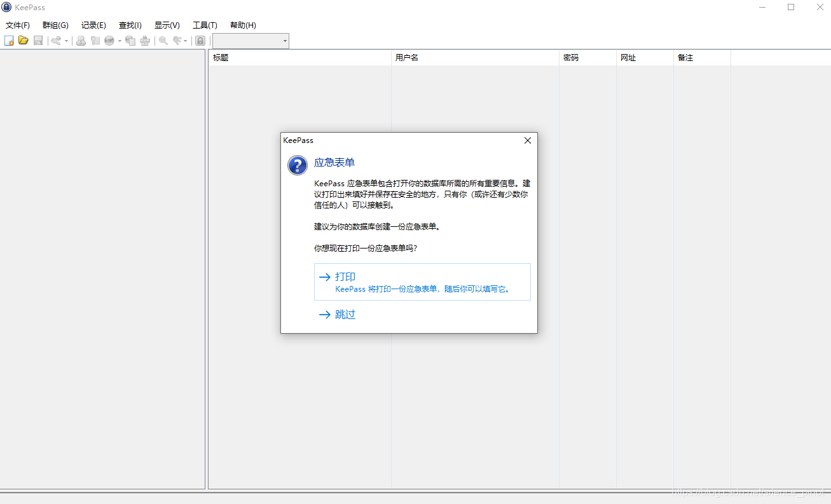Screen dimensions: 831x504
Task: Click the KeePass lock icon in title bar
Action: (7, 7)
